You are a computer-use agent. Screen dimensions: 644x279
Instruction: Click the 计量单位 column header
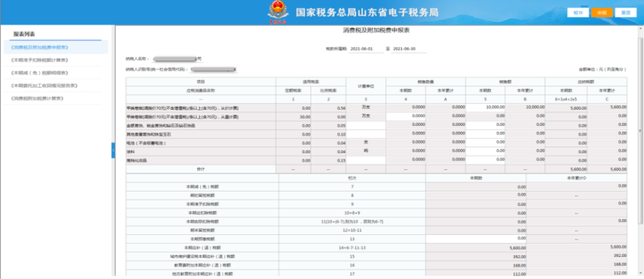point(366,86)
